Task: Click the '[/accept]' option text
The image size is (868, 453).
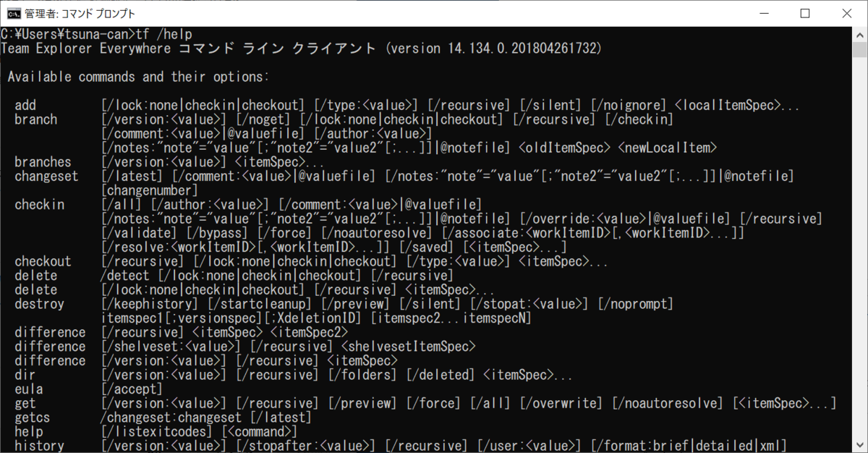Action: pos(132,389)
